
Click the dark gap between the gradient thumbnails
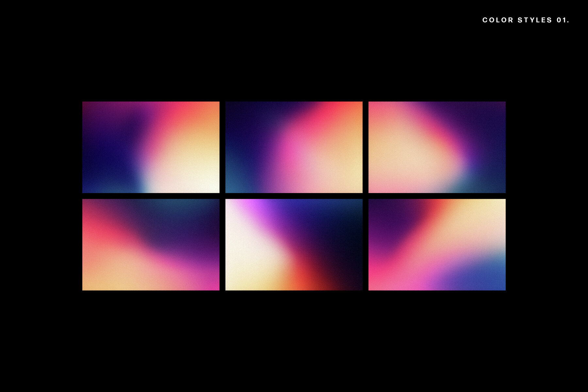tap(222, 196)
